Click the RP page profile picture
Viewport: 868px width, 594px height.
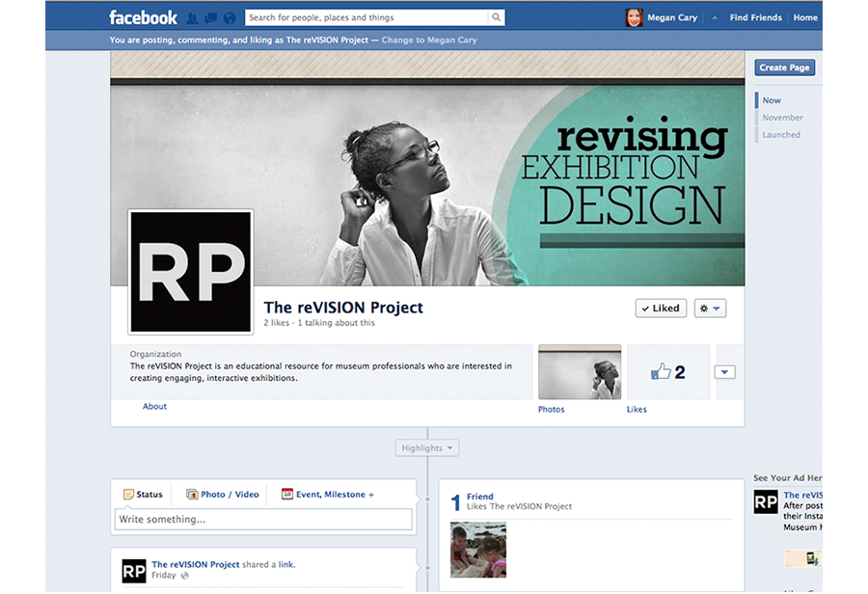[191, 272]
